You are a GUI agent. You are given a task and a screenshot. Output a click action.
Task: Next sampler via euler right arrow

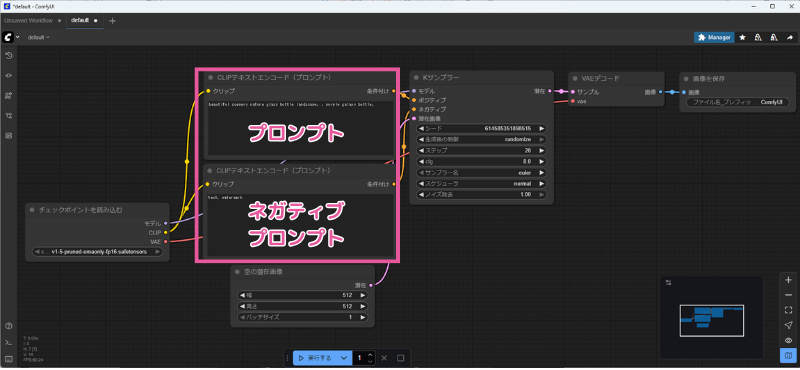coord(541,172)
